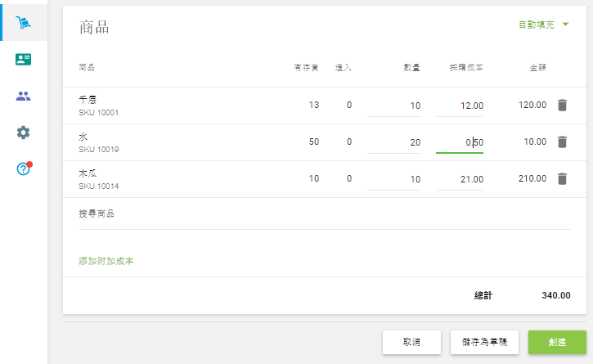Edit quantity field for SKU 10001

click(x=394, y=106)
